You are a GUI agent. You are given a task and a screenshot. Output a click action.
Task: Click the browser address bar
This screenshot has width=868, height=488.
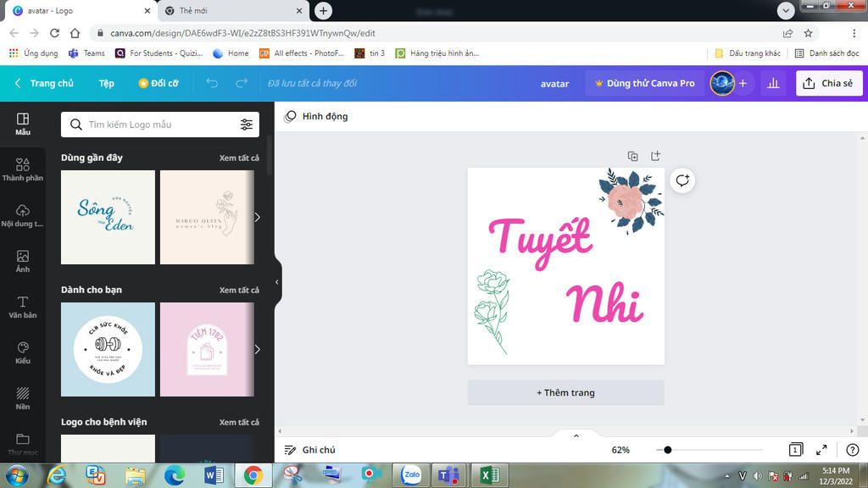437,33
